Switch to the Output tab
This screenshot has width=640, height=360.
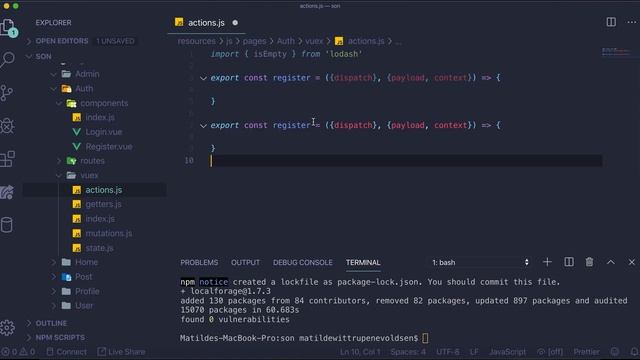click(245, 262)
